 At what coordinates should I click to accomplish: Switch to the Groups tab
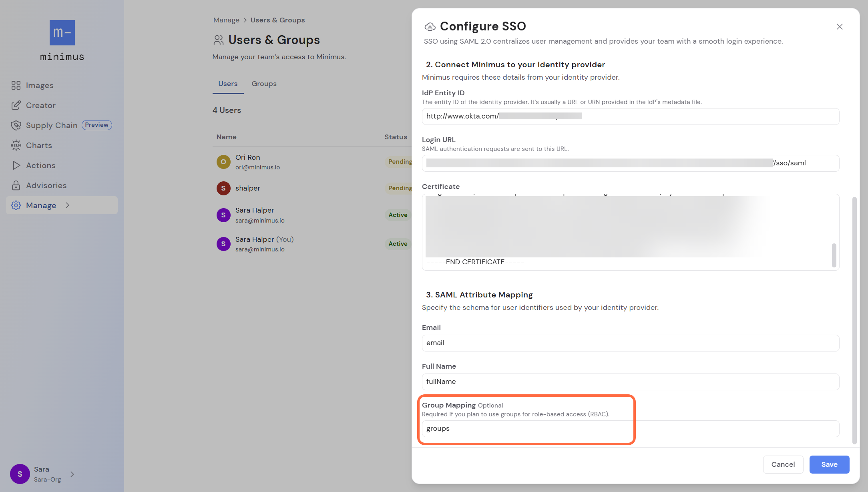click(264, 84)
